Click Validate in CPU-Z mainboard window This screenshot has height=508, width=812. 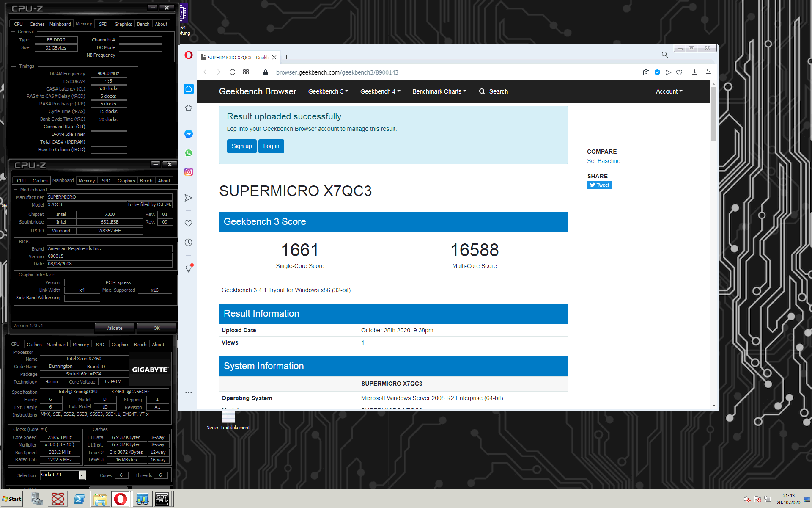(114, 328)
